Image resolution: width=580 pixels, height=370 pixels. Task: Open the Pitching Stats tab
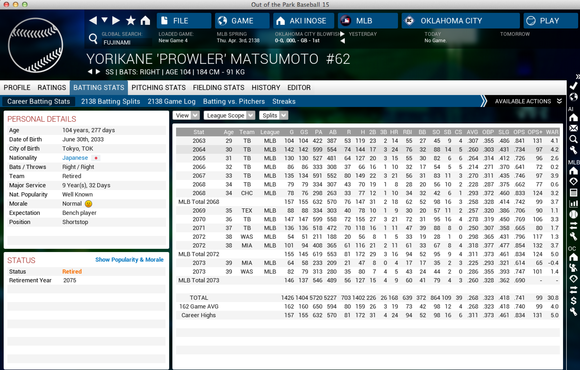click(x=159, y=88)
